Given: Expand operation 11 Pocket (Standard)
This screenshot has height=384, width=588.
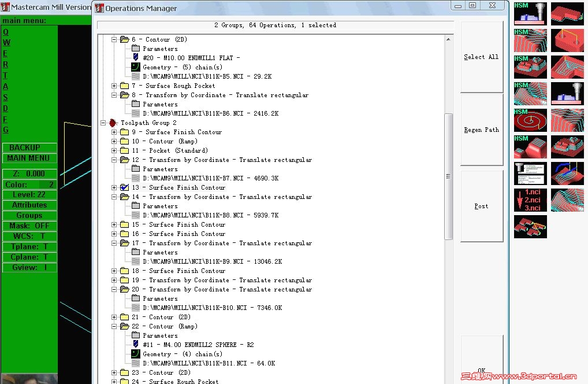Looking at the screenshot, I should [114, 150].
